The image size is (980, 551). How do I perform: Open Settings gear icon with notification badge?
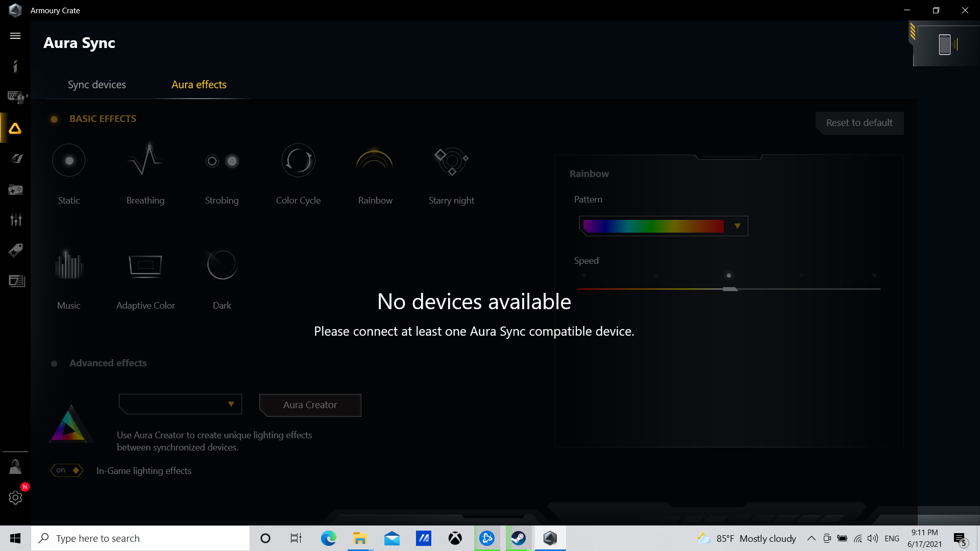pos(15,497)
